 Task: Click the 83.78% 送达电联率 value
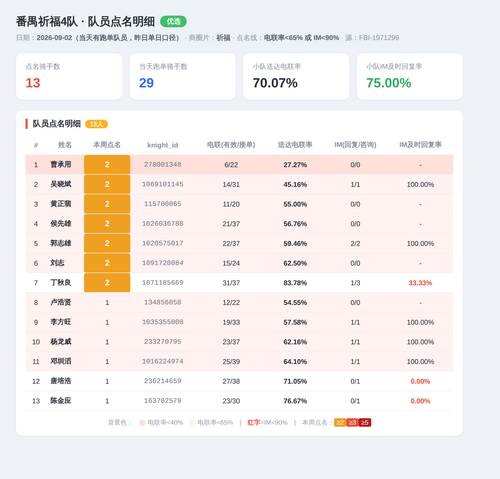click(295, 283)
